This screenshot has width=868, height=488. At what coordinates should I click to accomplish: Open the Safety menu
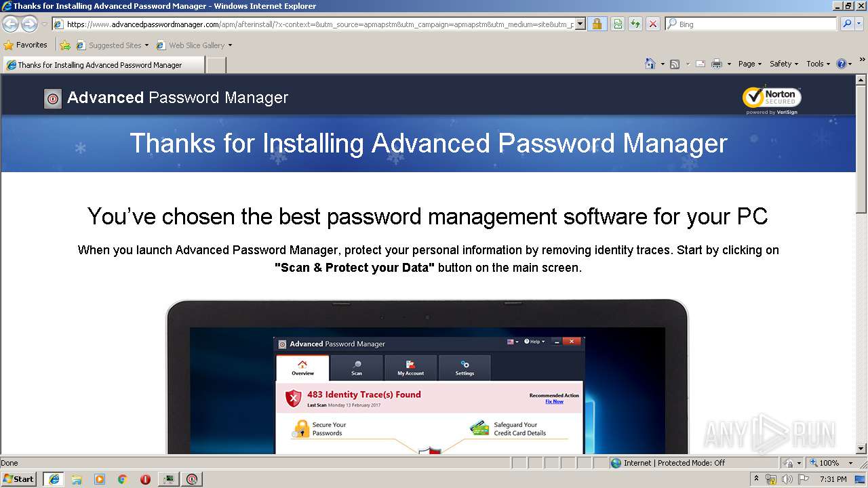(x=784, y=64)
